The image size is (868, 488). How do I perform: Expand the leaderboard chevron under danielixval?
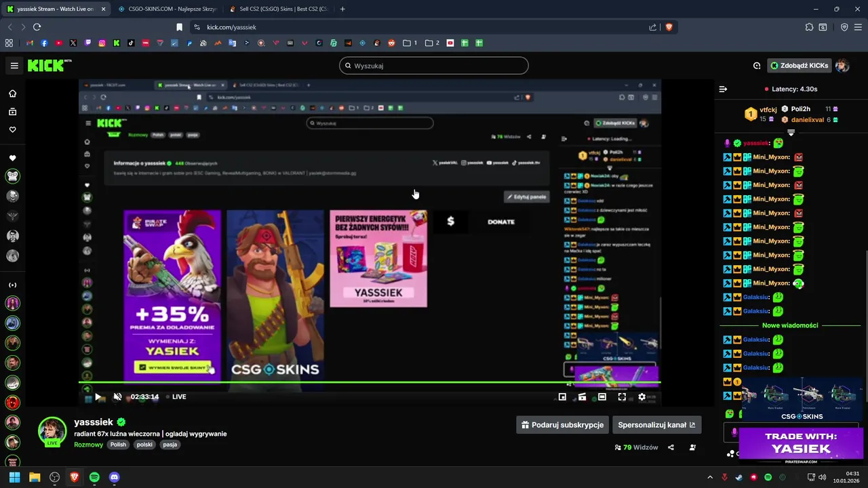click(791, 133)
